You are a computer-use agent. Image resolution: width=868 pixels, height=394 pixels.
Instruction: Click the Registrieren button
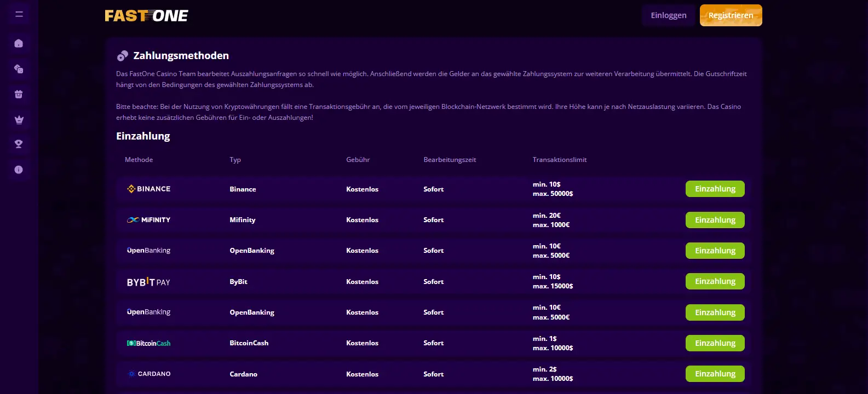click(x=731, y=15)
